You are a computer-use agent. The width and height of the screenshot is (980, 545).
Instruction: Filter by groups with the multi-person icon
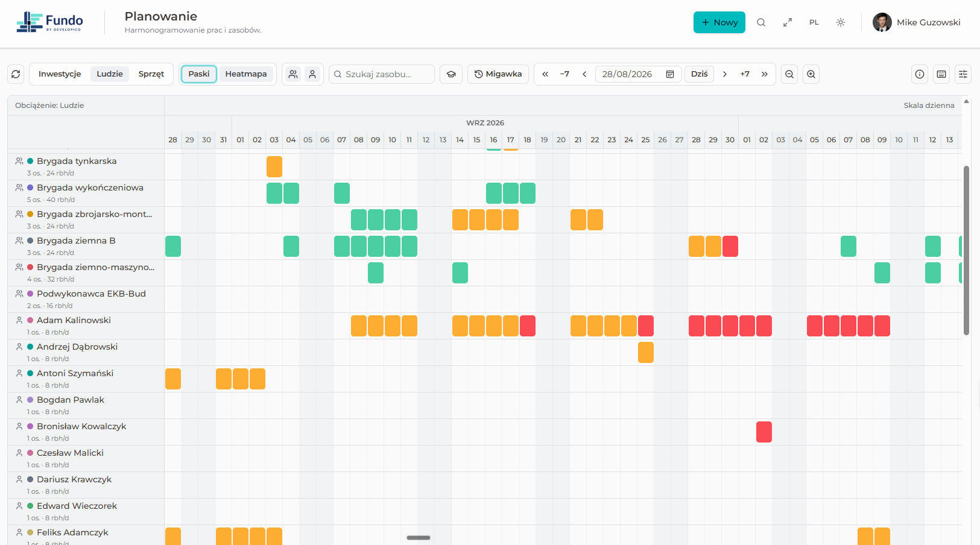pos(293,74)
